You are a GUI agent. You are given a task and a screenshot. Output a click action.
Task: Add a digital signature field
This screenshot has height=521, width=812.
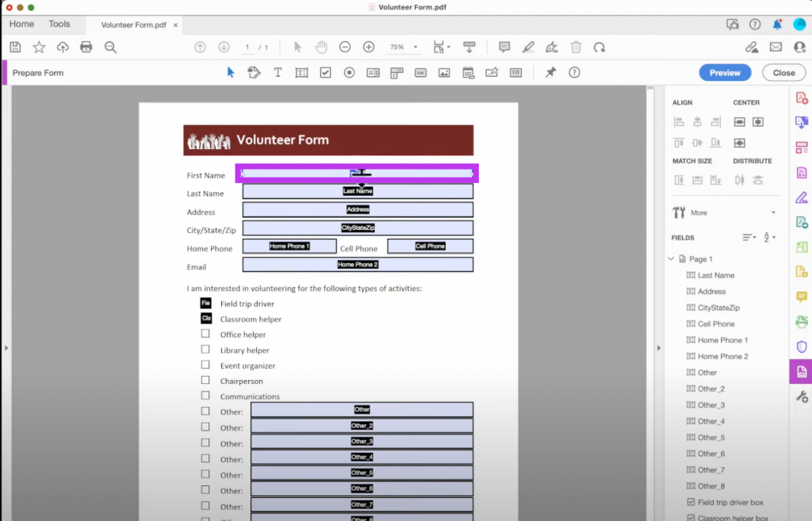coord(492,72)
